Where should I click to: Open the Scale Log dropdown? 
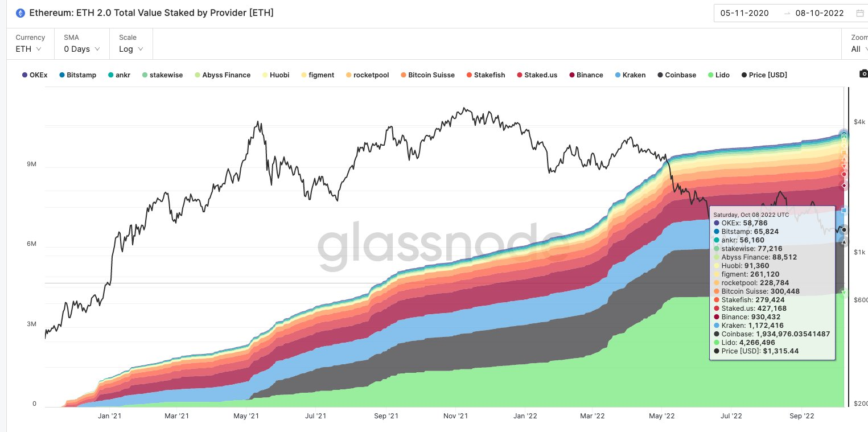pyautogui.click(x=131, y=44)
